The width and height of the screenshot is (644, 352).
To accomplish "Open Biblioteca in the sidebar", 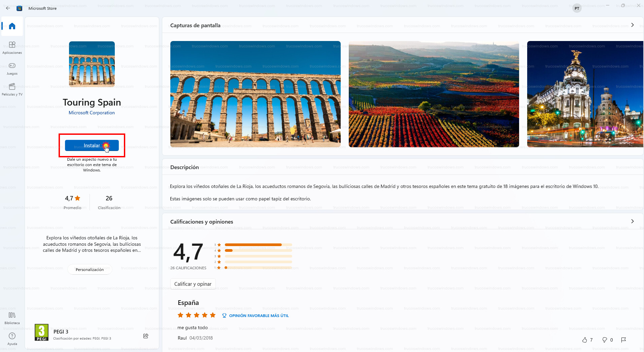I will coord(12,318).
